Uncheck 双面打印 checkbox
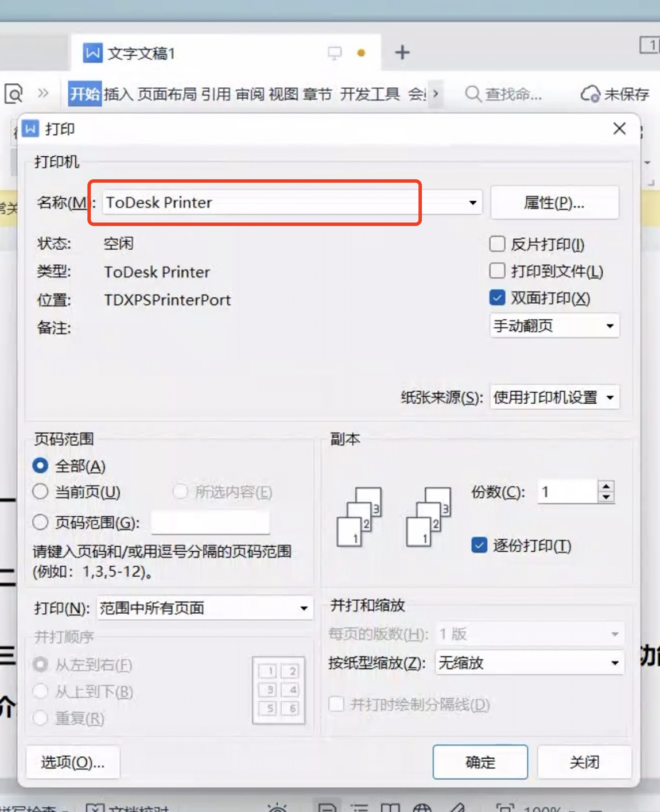 click(497, 297)
